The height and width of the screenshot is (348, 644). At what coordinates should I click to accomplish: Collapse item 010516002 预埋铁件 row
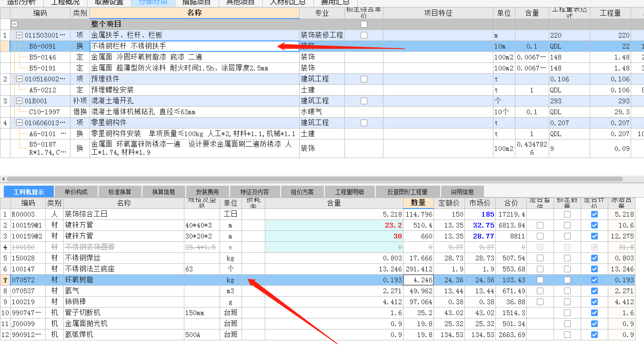click(19, 79)
